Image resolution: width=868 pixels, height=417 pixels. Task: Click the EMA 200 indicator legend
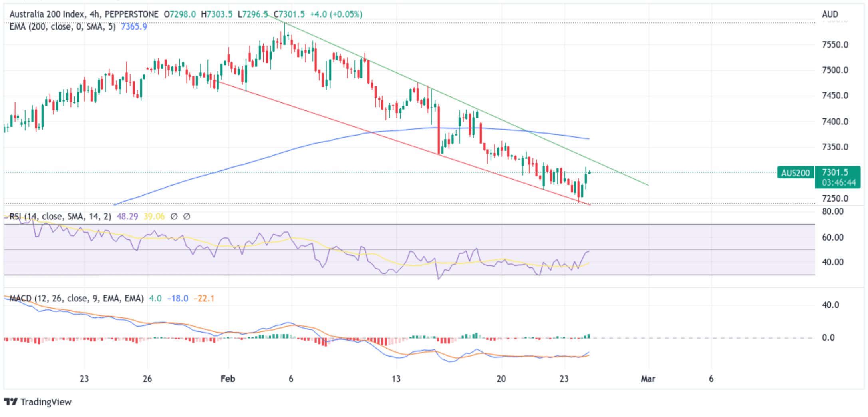tap(63, 27)
